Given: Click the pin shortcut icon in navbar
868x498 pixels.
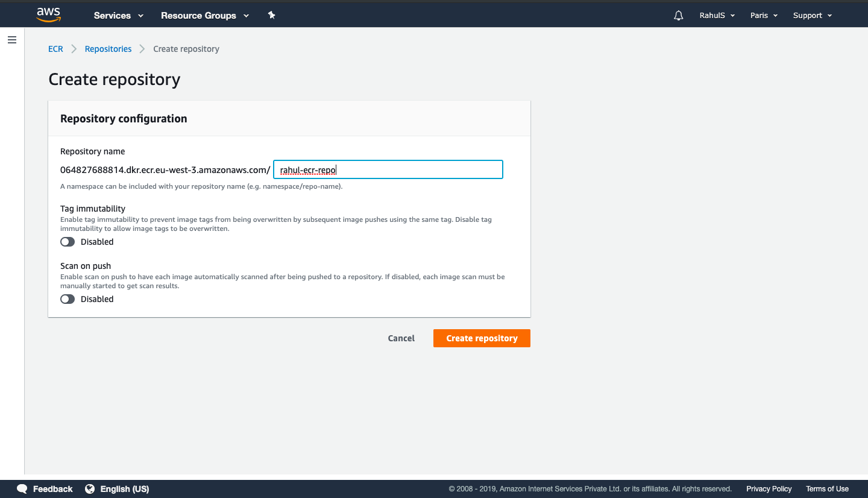Looking at the screenshot, I should [271, 15].
